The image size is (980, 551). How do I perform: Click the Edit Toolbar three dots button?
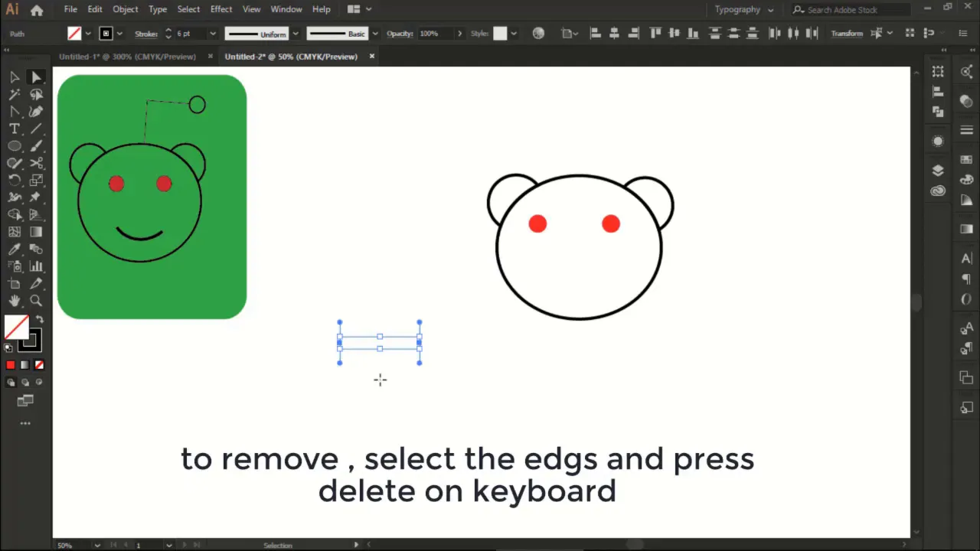25,422
